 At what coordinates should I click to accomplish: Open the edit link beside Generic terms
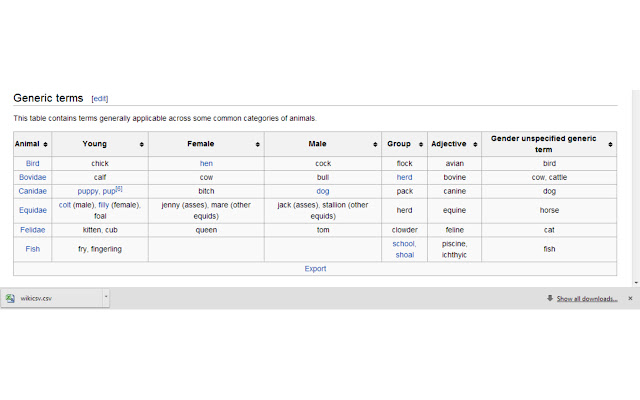(100, 99)
